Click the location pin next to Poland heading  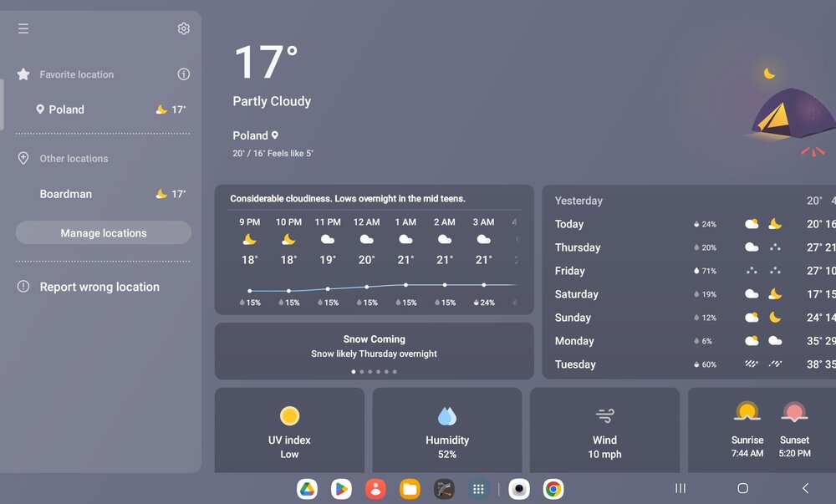[275, 135]
